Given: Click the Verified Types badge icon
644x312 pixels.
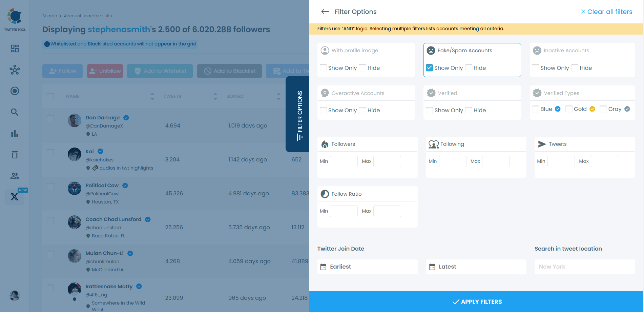Looking at the screenshot, I should (x=537, y=93).
